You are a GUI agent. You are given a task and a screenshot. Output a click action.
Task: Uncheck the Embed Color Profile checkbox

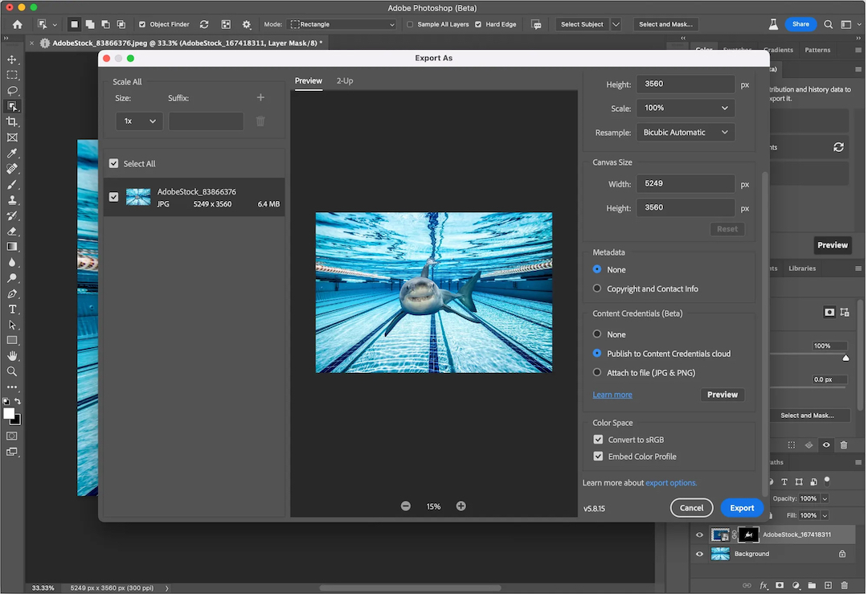598,456
